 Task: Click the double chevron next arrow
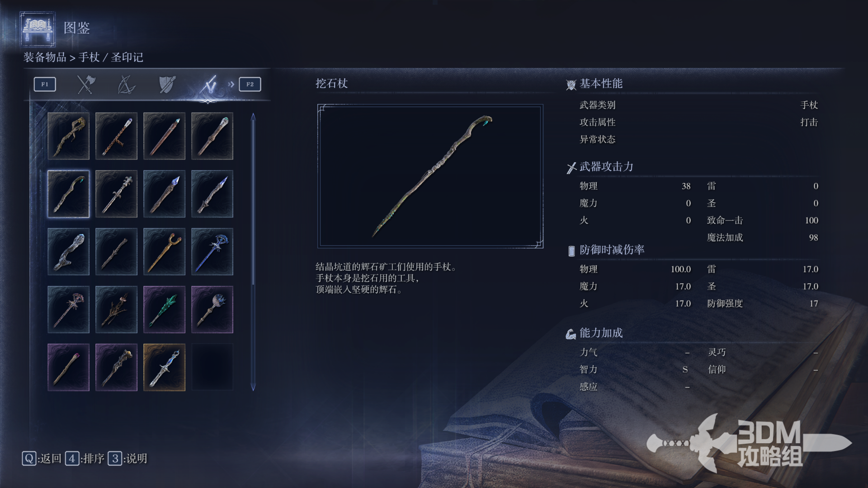pyautogui.click(x=231, y=84)
